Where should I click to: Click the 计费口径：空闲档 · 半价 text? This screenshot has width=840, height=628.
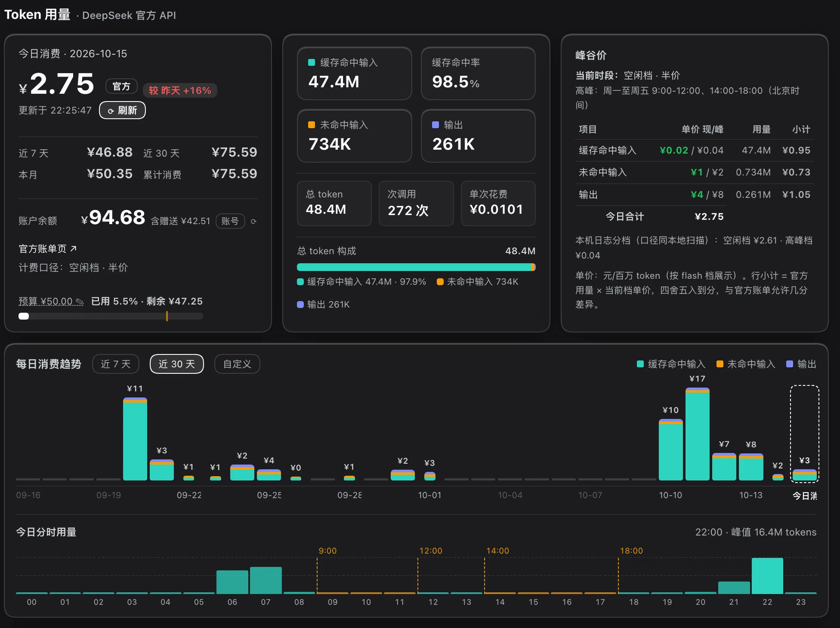coord(73,268)
